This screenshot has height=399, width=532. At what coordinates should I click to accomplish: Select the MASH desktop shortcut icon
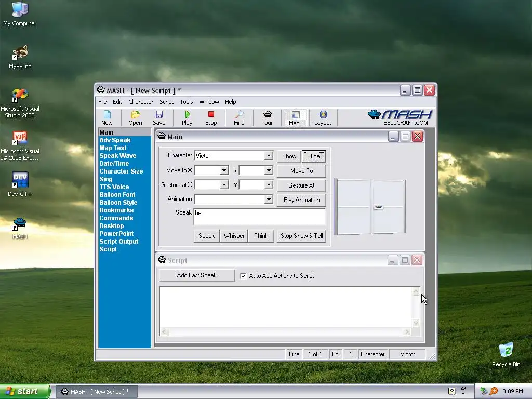[x=20, y=228]
